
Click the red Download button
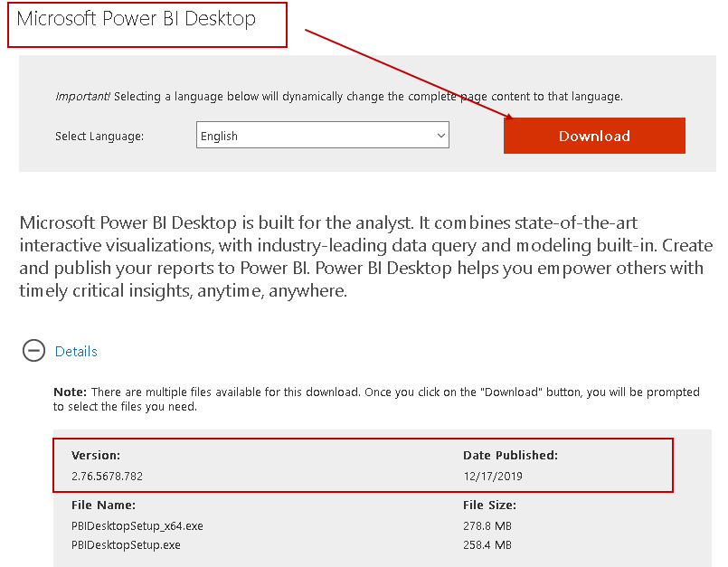click(593, 136)
